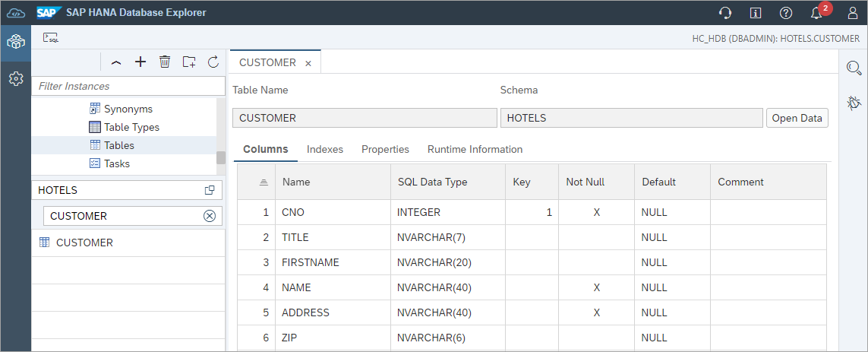This screenshot has width=868, height=352.
Task: Click the sort icon in table header
Action: [x=264, y=182]
